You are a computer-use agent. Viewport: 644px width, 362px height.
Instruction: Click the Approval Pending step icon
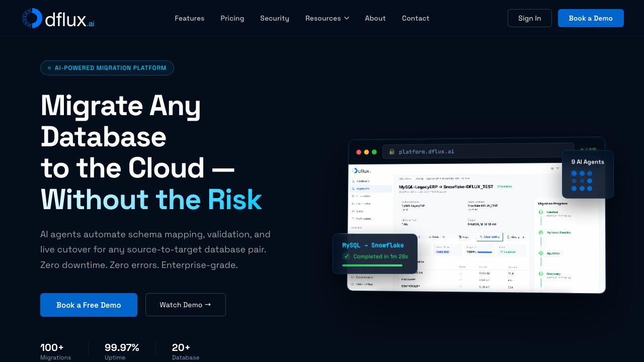(x=541, y=232)
